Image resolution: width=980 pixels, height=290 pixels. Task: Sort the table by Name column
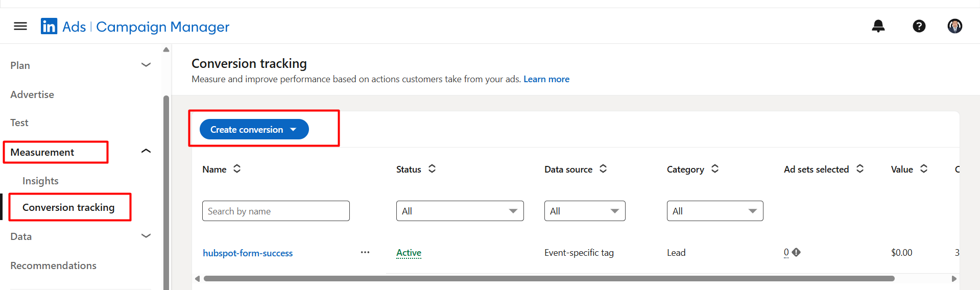point(237,169)
